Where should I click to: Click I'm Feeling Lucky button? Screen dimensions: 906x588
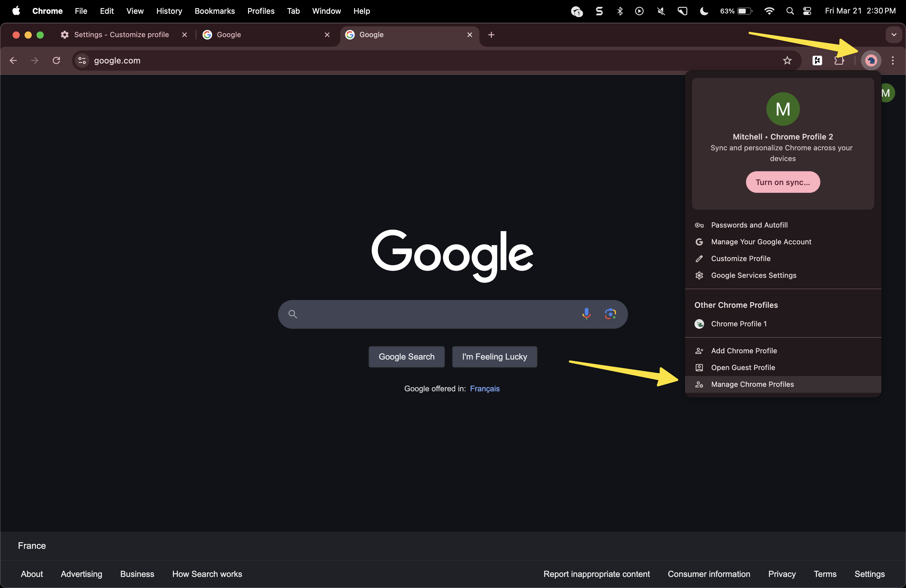(494, 357)
